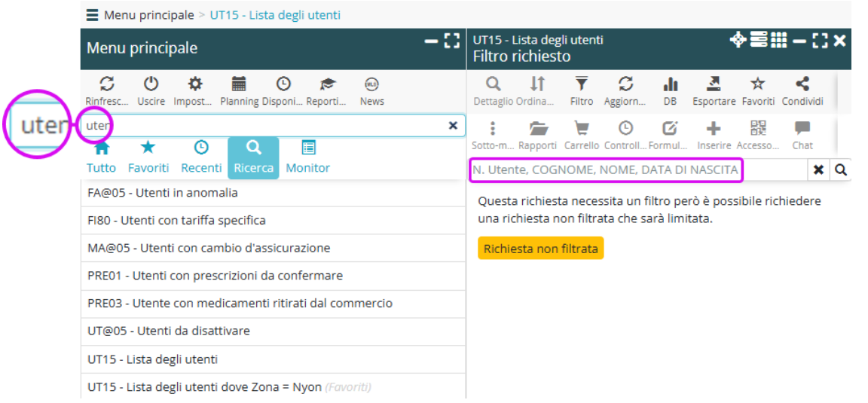Click the Esportare export icon
Image resolution: width=868 pixels, height=403 pixels.
coord(714,84)
